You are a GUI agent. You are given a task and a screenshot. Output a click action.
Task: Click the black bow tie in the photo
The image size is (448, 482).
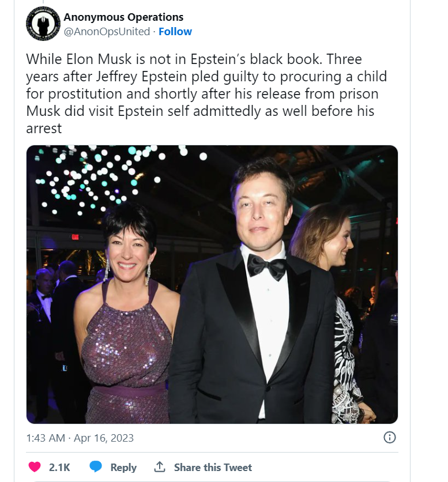266,265
